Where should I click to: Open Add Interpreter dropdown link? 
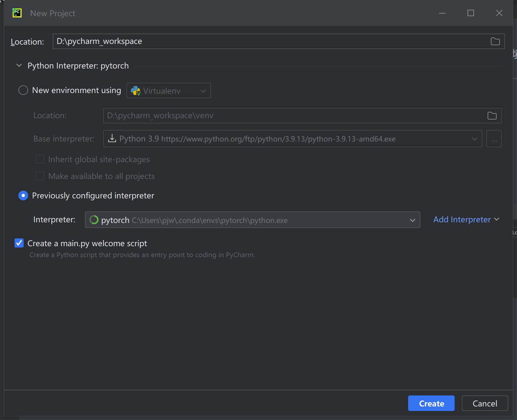(x=466, y=219)
